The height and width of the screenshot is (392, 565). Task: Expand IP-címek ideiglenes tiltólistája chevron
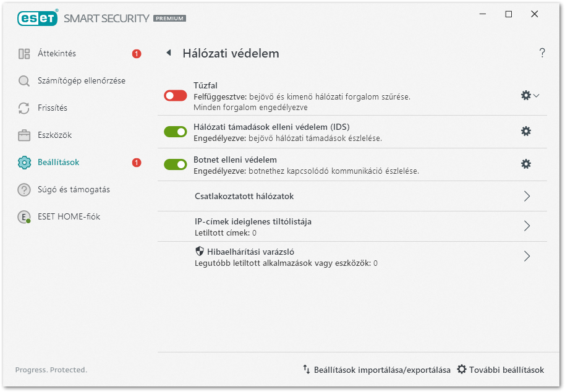click(x=527, y=226)
